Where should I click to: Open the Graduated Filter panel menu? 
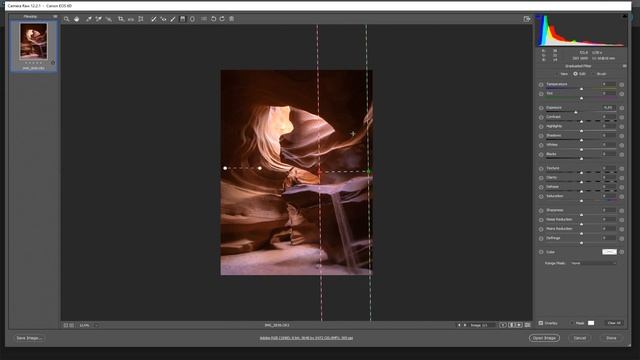[624, 66]
